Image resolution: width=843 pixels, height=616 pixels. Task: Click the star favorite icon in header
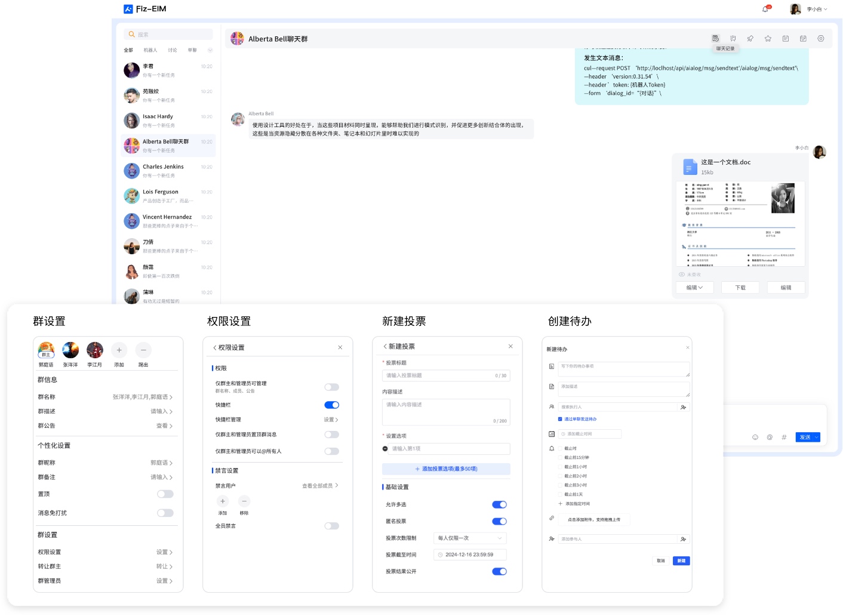pyautogui.click(x=768, y=39)
